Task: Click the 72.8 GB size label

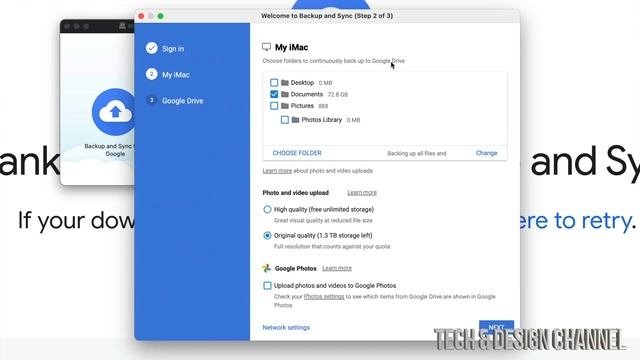Action: coord(338,94)
